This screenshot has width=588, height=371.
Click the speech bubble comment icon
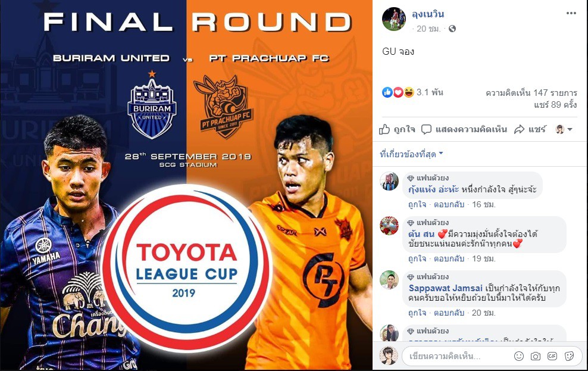pyautogui.click(x=426, y=129)
